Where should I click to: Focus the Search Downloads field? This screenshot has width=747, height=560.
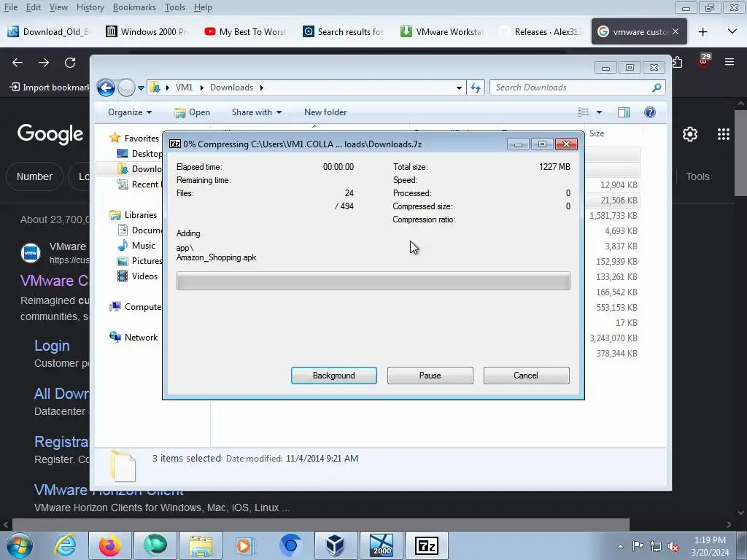coord(572,87)
